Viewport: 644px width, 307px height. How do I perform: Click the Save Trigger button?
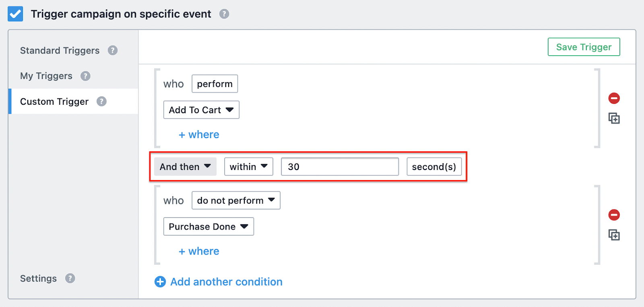click(x=584, y=47)
